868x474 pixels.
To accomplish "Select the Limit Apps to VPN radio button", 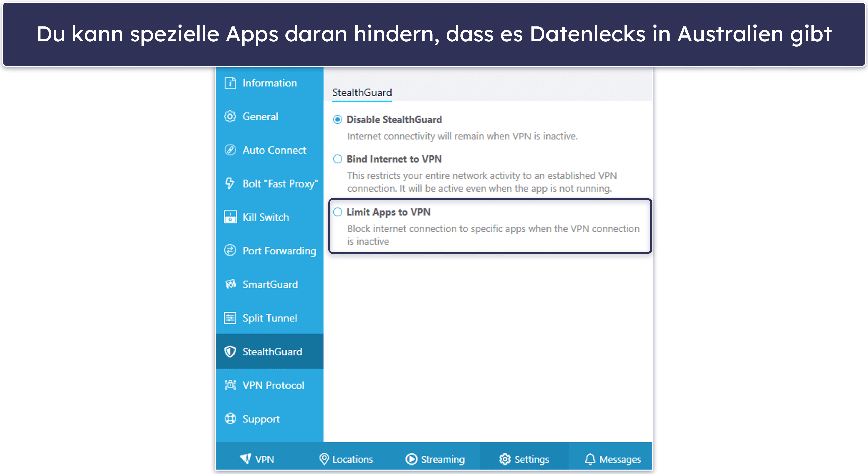I will pos(337,212).
